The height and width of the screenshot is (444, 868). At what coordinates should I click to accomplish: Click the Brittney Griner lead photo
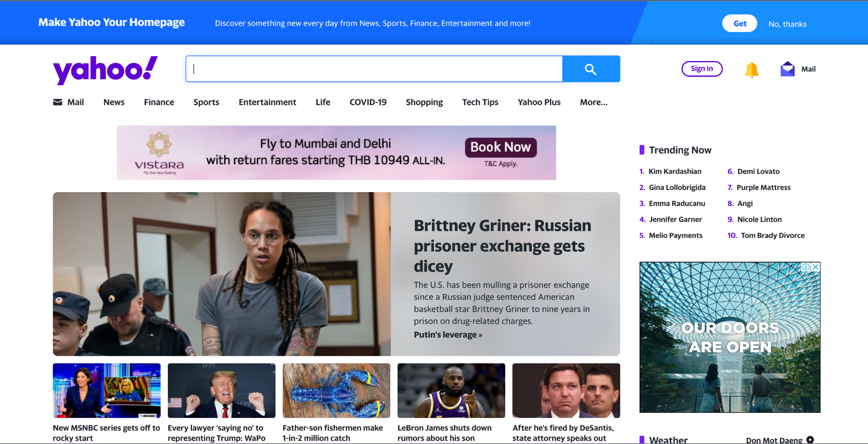(x=222, y=274)
